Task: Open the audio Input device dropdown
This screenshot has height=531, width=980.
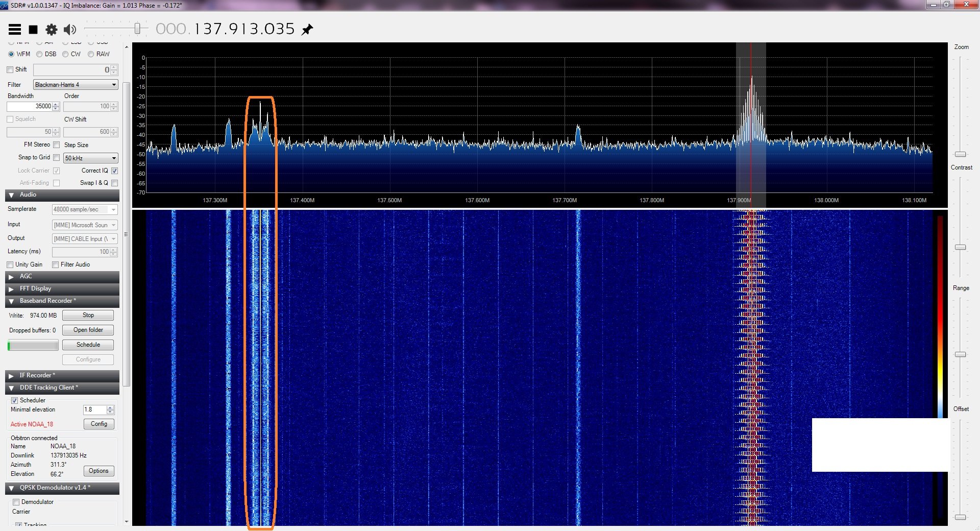Action: pos(85,225)
